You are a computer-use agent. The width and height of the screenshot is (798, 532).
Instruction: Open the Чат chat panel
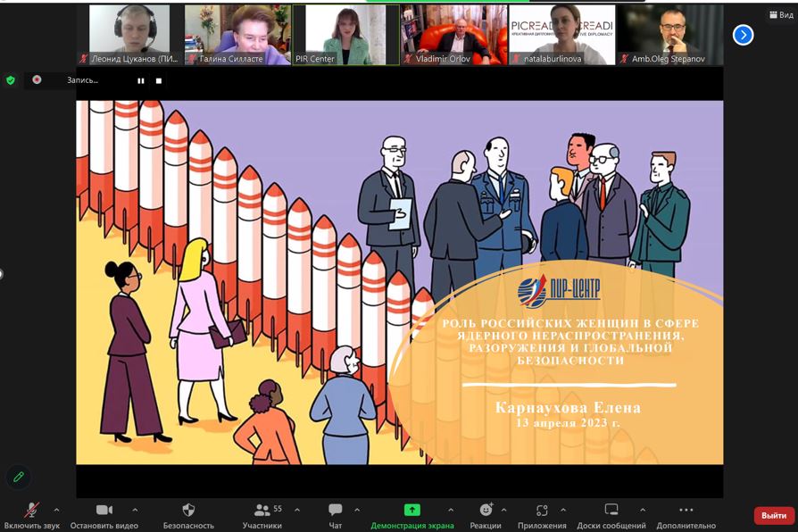(336, 511)
